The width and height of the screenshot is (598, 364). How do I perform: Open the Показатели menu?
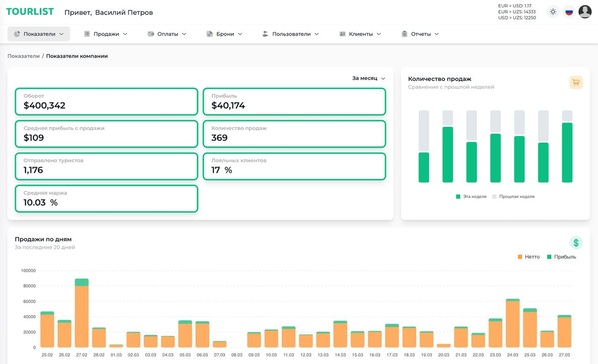click(39, 34)
